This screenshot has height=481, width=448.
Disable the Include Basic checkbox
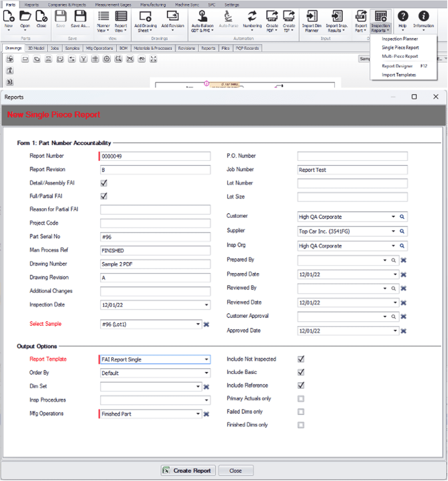click(301, 372)
